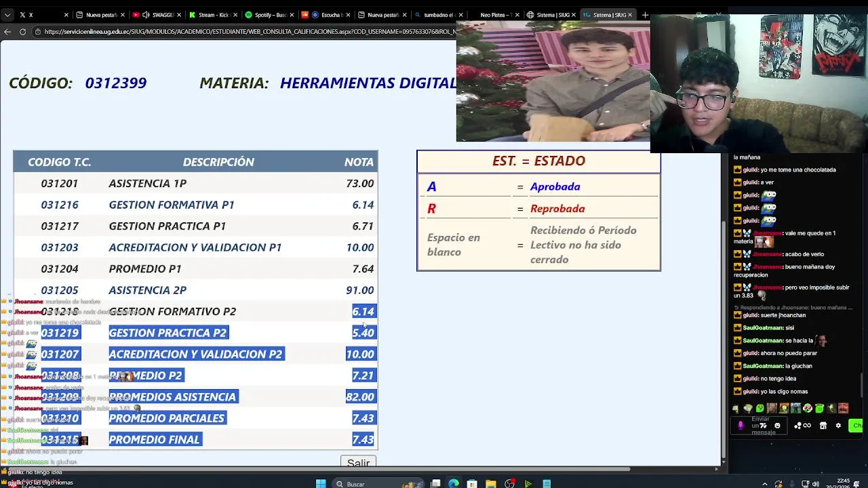Open the emoji picker in chat input
This screenshot has height=488, width=868.
pos(777,426)
